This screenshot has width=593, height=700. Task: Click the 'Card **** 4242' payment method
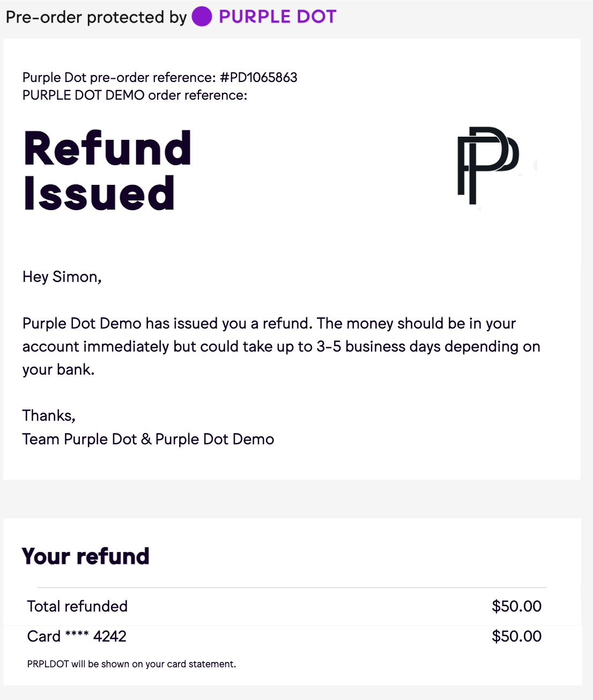tap(77, 636)
